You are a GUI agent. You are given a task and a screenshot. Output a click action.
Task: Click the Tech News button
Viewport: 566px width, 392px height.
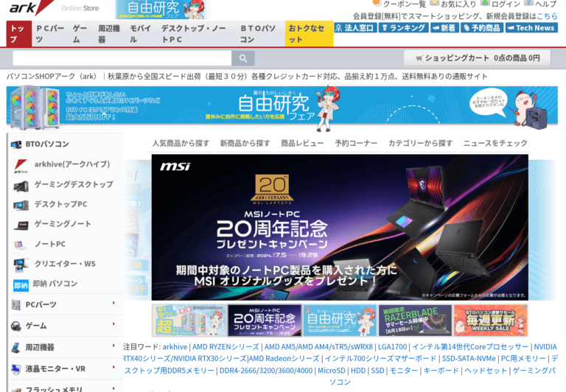tap(531, 28)
